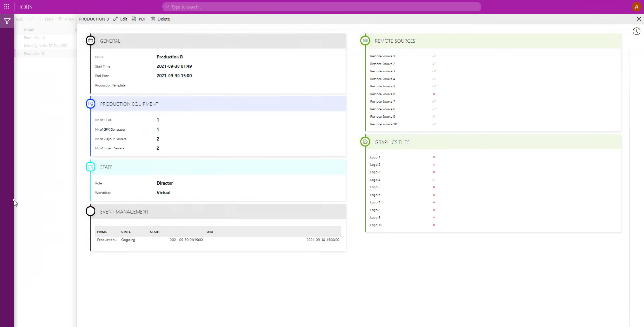
Task: Click the Remote Sources section icon
Action: pyautogui.click(x=365, y=41)
